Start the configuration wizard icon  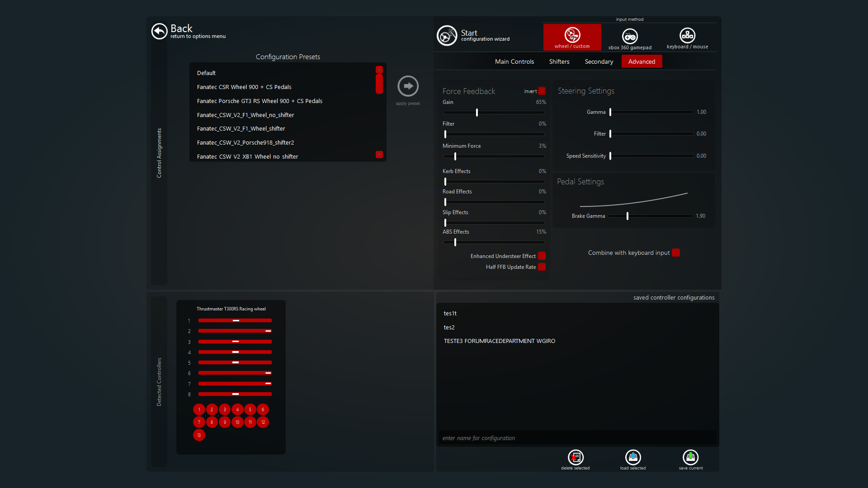tap(447, 36)
